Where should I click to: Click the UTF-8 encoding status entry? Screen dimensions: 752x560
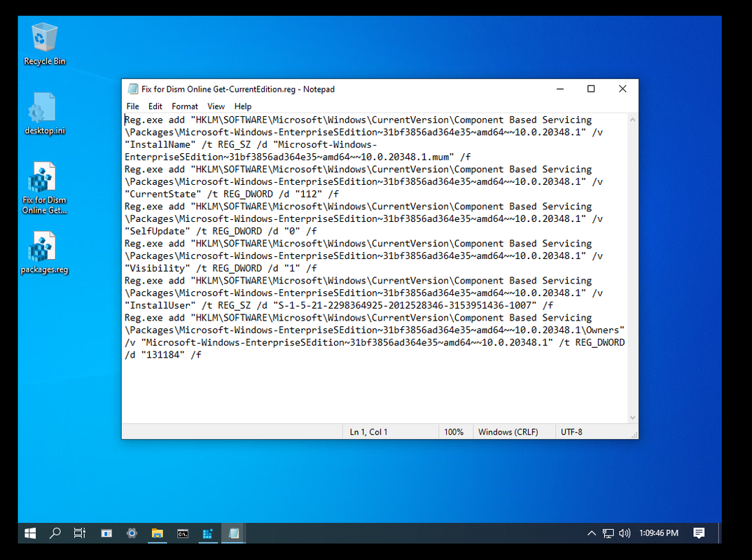[x=571, y=432]
